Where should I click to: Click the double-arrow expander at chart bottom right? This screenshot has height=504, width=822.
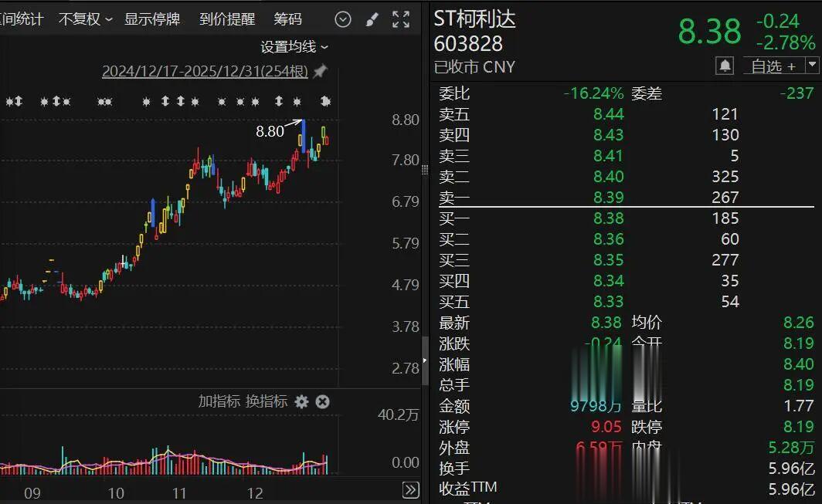[x=410, y=488]
